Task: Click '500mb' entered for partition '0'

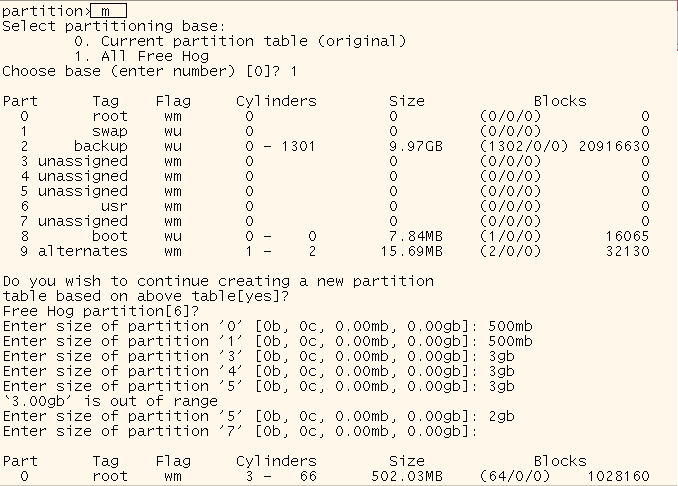Action: point(510,326)
